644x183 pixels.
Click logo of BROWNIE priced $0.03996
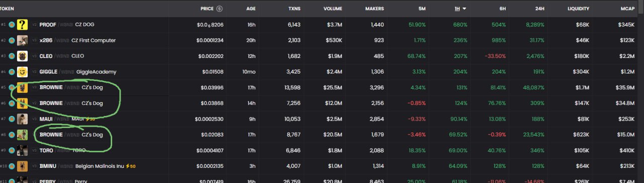[x=22, y=88]
